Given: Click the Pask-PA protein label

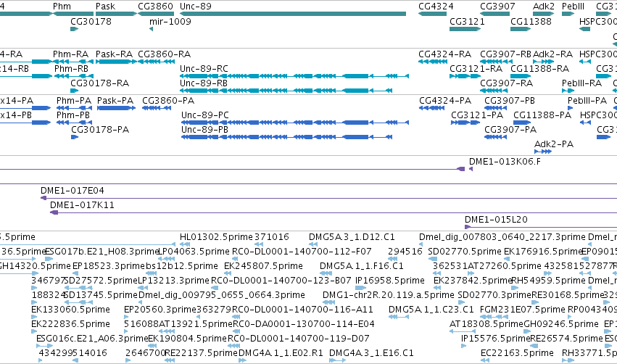Looking at the screenshot, I should click(x=116, y=100).
